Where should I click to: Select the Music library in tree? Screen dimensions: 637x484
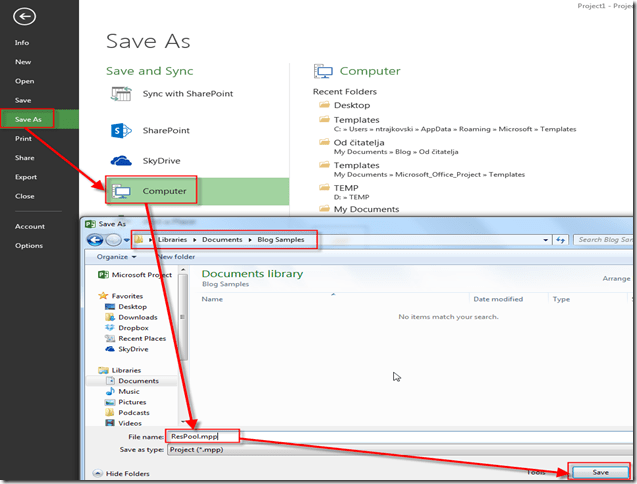coord(129,392)
